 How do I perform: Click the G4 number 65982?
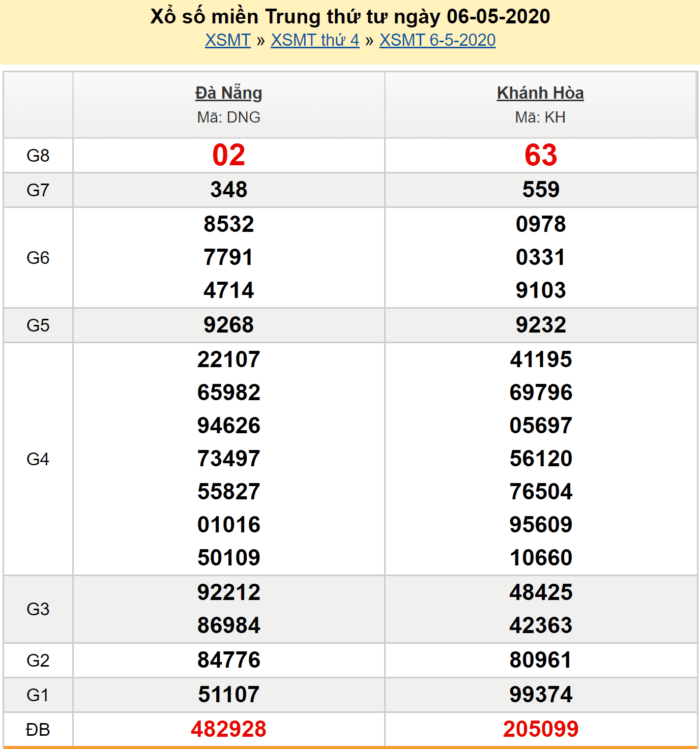[229, 393]
